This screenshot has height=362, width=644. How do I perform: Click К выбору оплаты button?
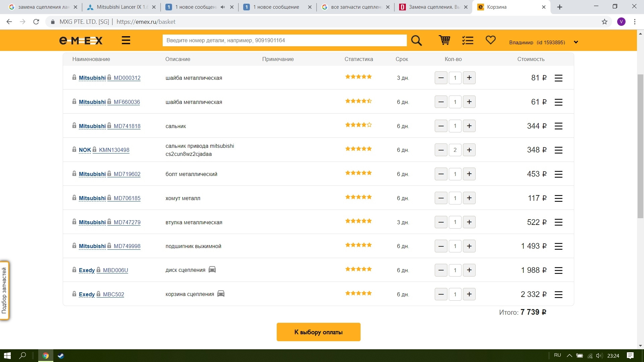tap(318, 332)
